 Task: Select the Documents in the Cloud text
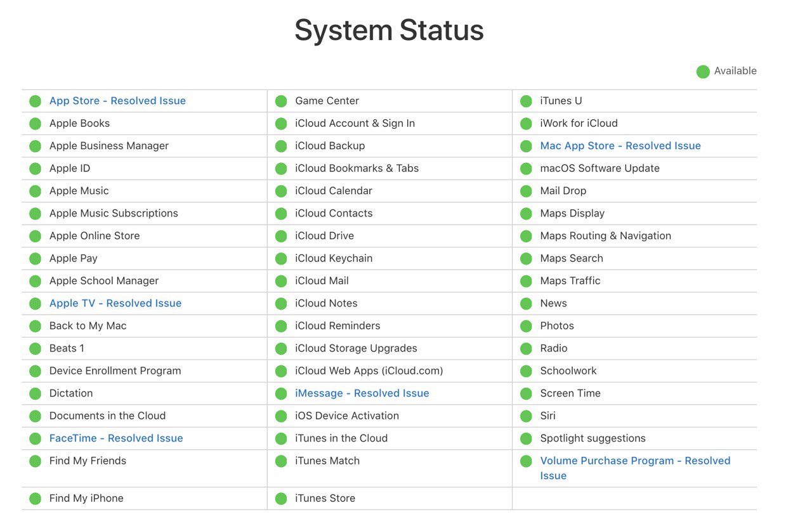108,416
